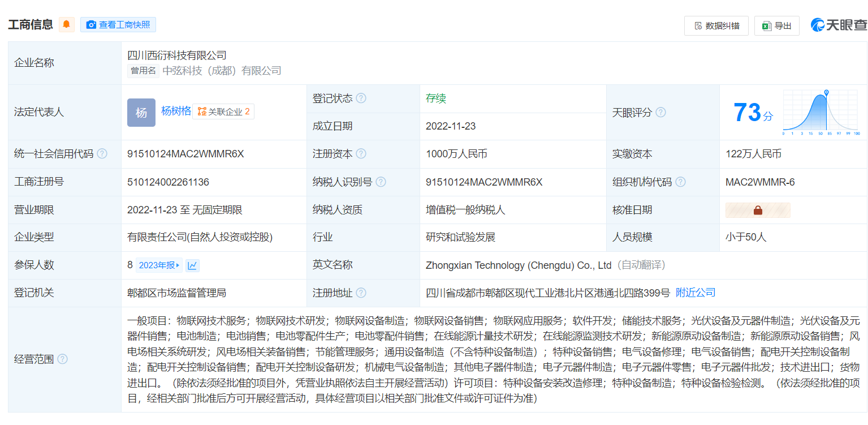The height and width of the screenshot is (425, 868).
Task: Select unified credit code 91510124MAC2WMMR6X value
Action: 185,154
